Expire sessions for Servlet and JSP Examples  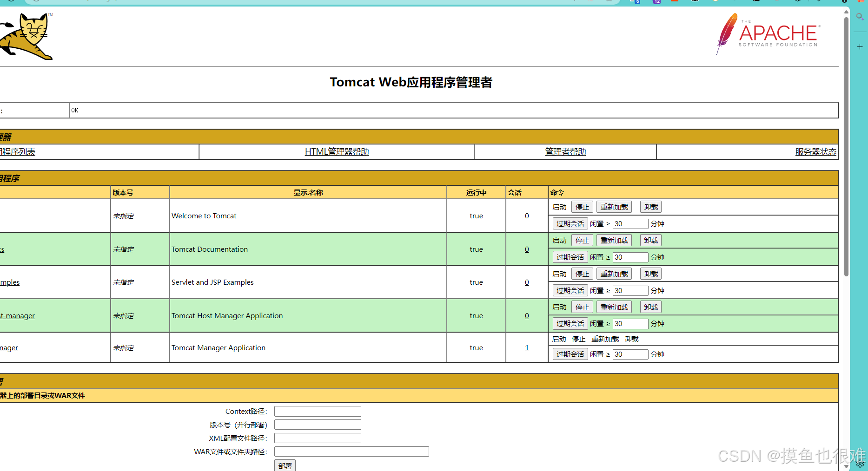pyautogui.click(x=570, y=291)
